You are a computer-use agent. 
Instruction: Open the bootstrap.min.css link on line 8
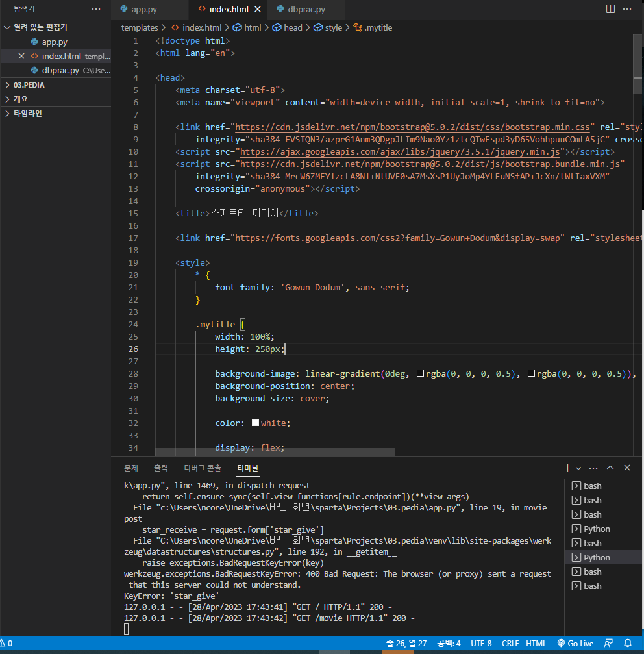click(x=412, y=127)
